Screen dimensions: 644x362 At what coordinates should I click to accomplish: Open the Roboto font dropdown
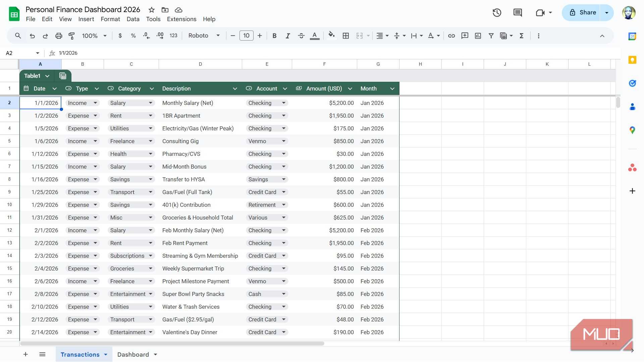[x=217, y=36]
